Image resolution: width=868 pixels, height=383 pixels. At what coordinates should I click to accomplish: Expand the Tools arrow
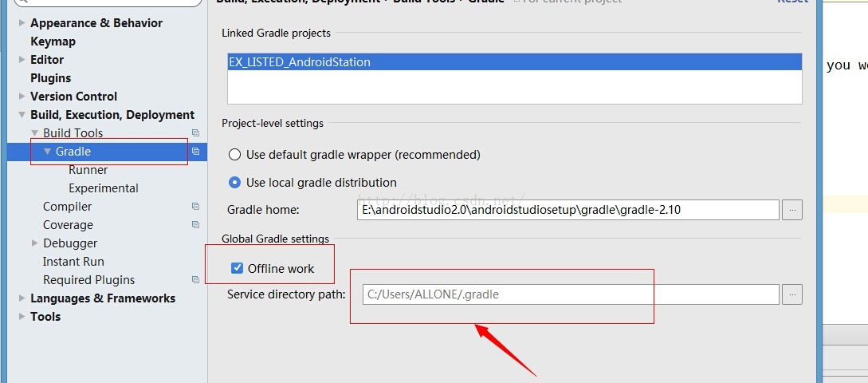(x=22, y=316)
